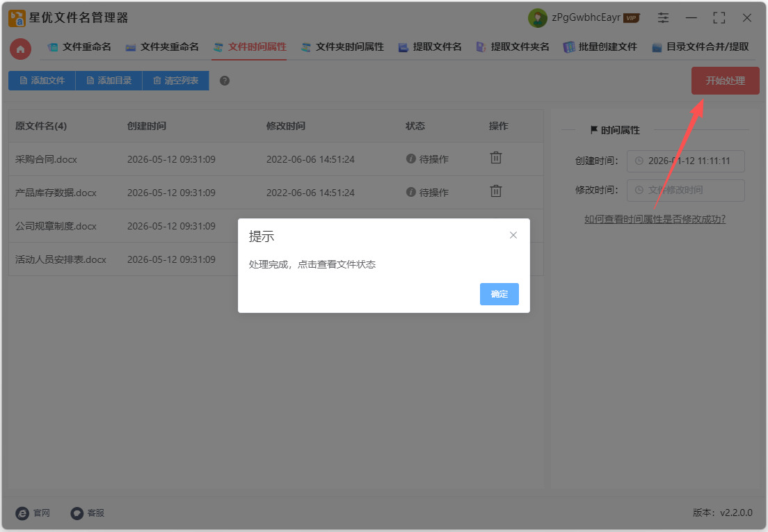Click the 处理完成 message text in dialog
The height and width of the screenshot is (532, 768).
click(x=312, y=265)
